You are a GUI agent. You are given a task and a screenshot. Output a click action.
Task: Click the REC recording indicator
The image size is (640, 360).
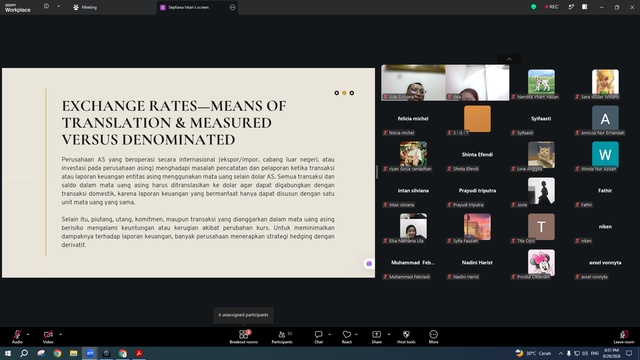point(552,7)
